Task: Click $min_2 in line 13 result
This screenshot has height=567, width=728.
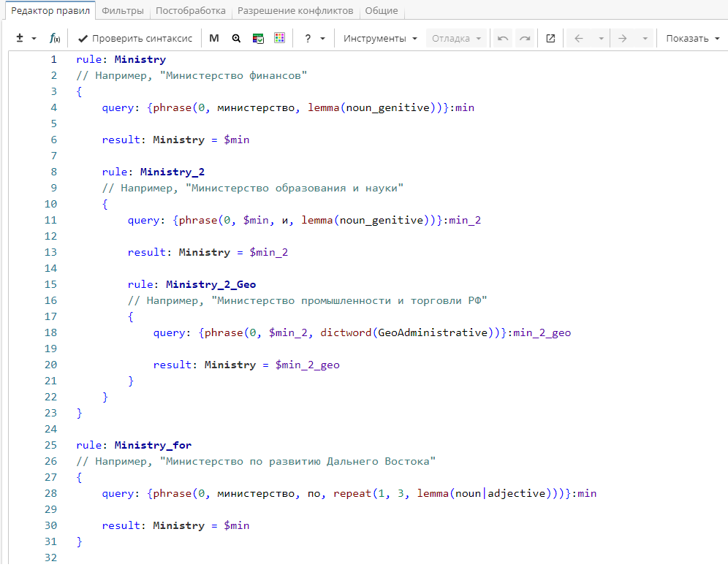Action: (268, 252)
